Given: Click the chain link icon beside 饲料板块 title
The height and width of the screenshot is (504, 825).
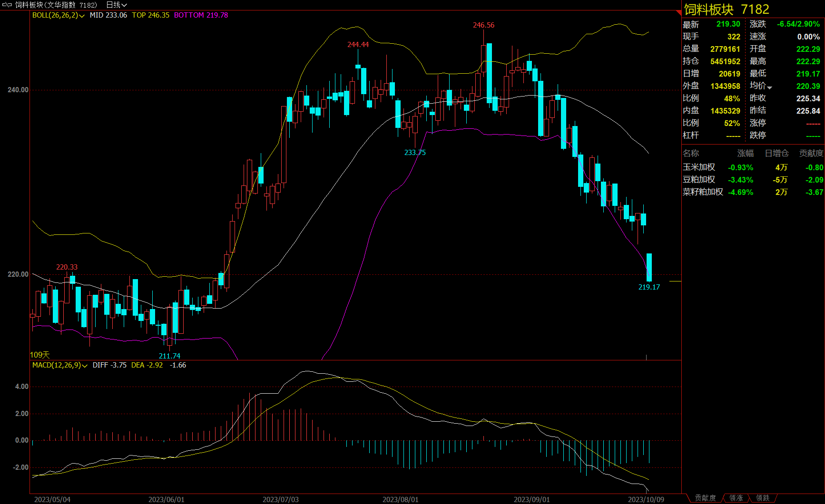Looking at the screenshot, I should tap(7, 5).
